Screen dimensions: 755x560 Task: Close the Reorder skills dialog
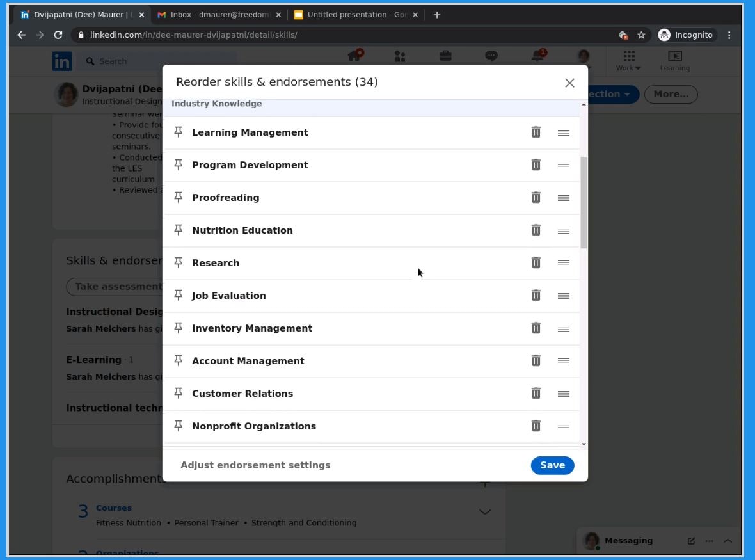pos(569,83)
